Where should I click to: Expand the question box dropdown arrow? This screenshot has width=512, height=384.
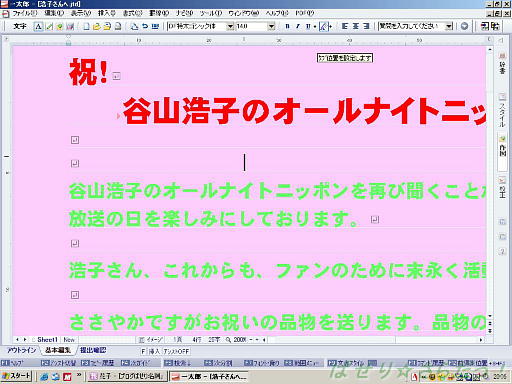pyautogui.click(x=449, y=26)
